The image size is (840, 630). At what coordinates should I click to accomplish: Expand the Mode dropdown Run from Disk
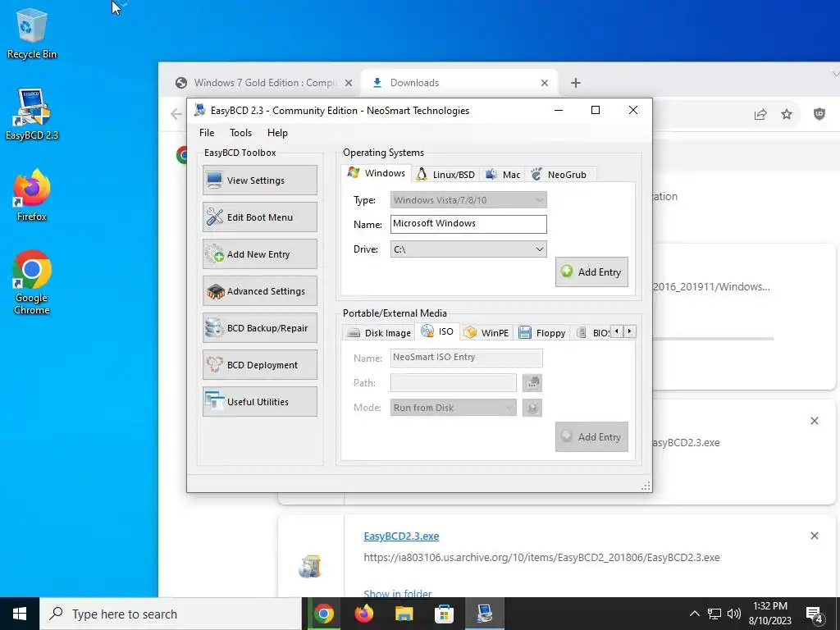point(453,408)
